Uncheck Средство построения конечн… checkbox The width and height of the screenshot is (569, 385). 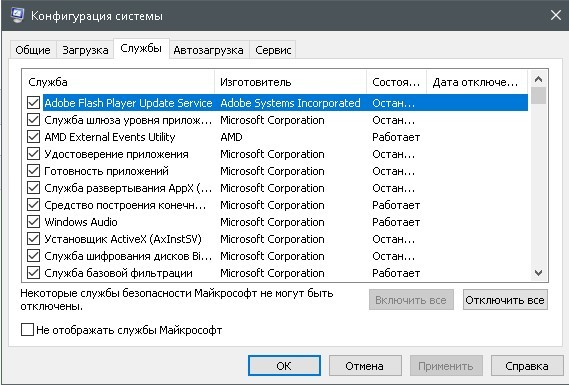(33, 205)
